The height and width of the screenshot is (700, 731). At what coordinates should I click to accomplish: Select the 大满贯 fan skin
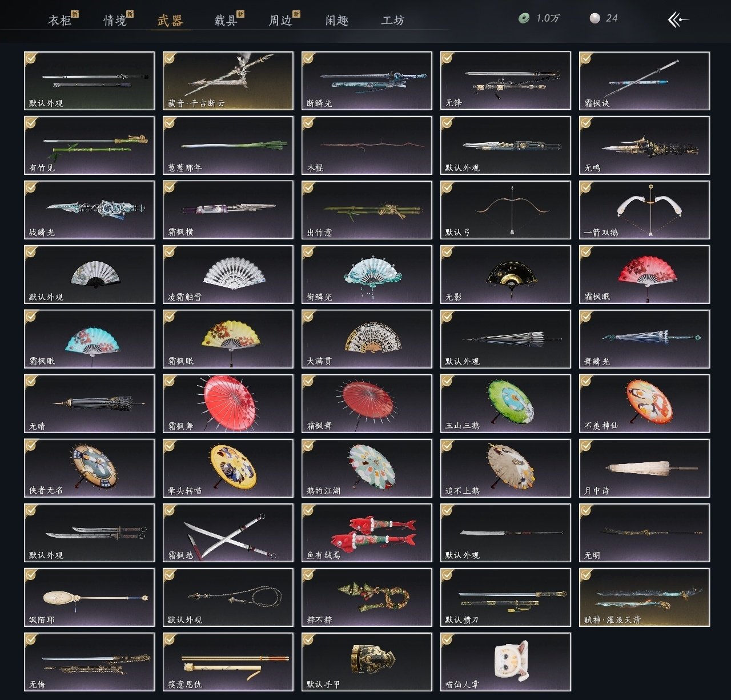pyautogui.click(x=367, y=339)
